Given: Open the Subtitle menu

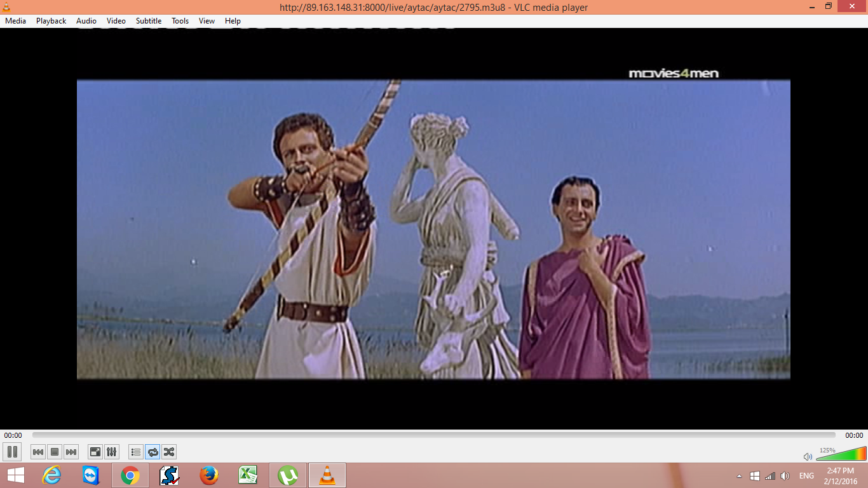Looking at the screenshot, I should [149, 21].
